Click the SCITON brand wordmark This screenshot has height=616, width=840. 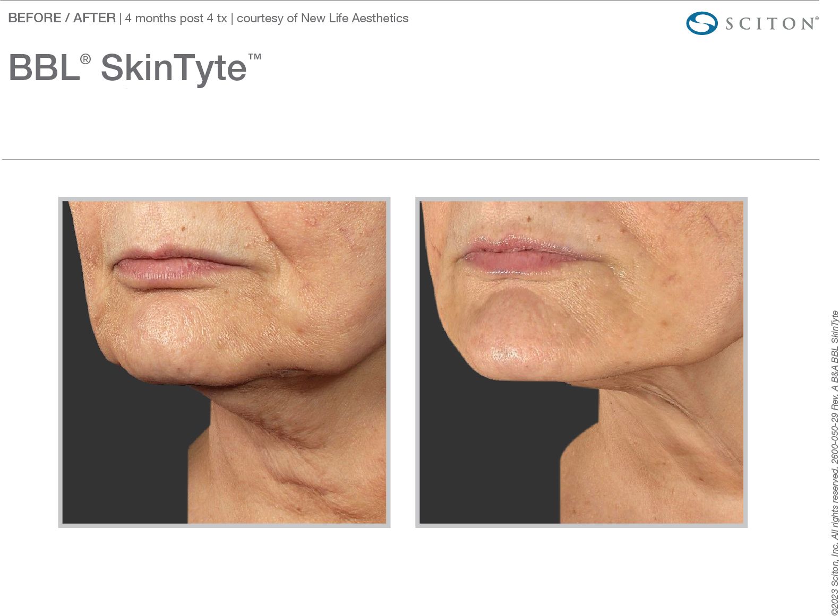pyautogui.click(x=772, y=23)
